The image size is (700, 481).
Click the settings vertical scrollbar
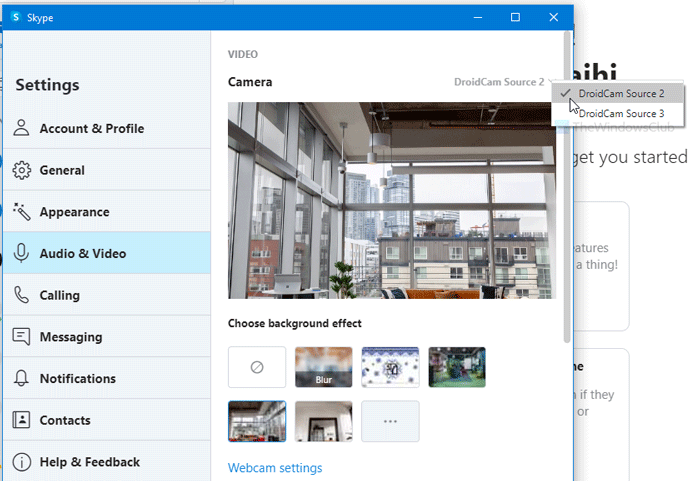click(567, 188)
